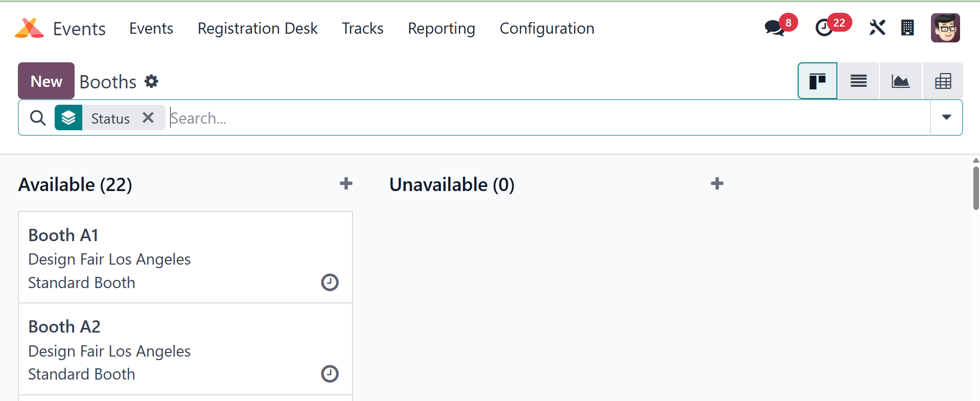The image size is (980, 401).
Task: Remove the Status group-by filter
Action: tap(148, 118)
